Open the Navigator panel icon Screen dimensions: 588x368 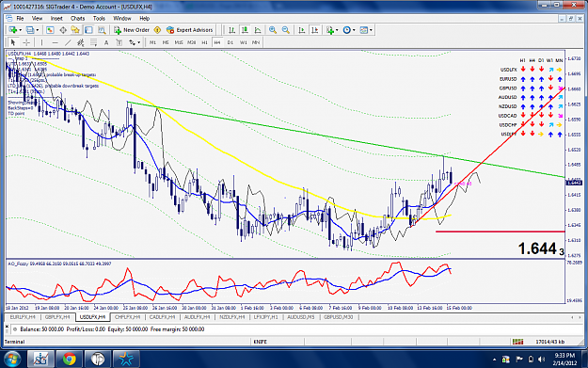coord(75,30)
